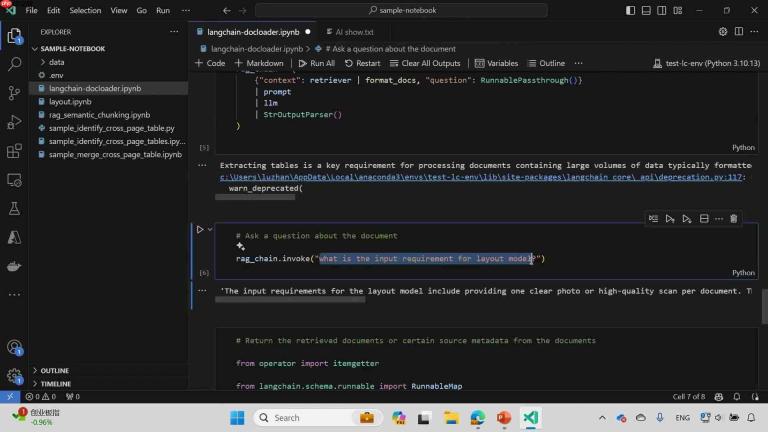This screenshot has height=432, width=768.
Task: Show notifications bell in status bar
Action: (x=737, y=397)
